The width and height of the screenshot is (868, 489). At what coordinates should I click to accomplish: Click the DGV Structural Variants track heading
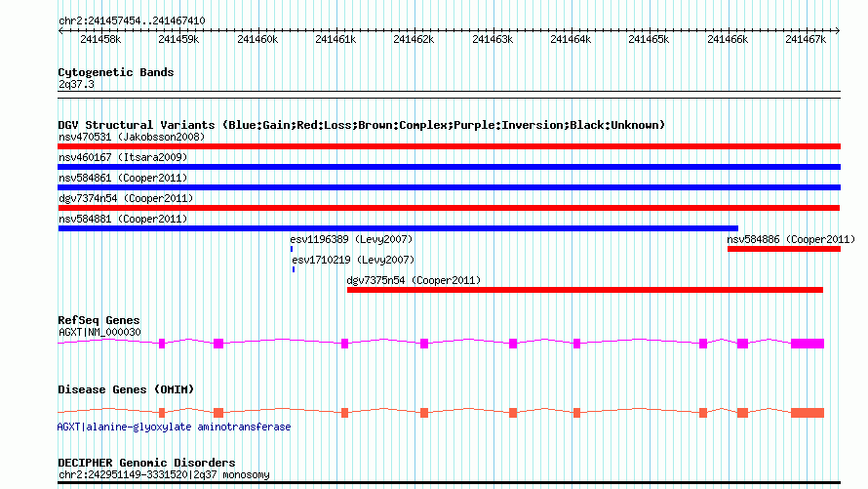[x=362, y=125]
